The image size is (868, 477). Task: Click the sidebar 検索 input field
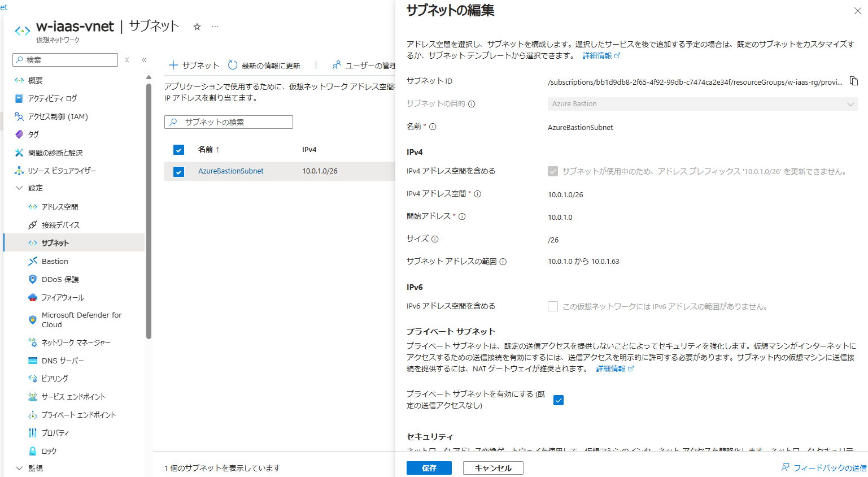tap(65, 60)
